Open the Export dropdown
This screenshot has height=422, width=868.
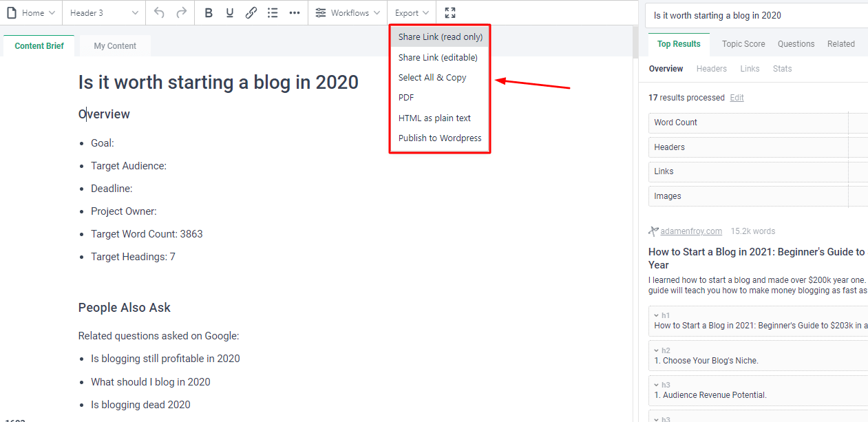[x=412, y=13]
